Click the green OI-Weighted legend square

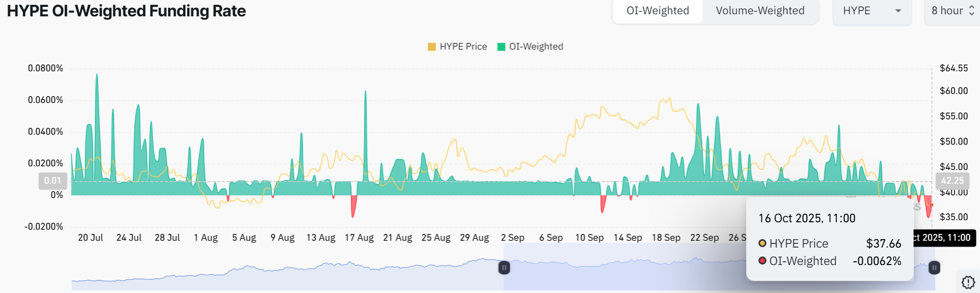(x=502, y=47)
